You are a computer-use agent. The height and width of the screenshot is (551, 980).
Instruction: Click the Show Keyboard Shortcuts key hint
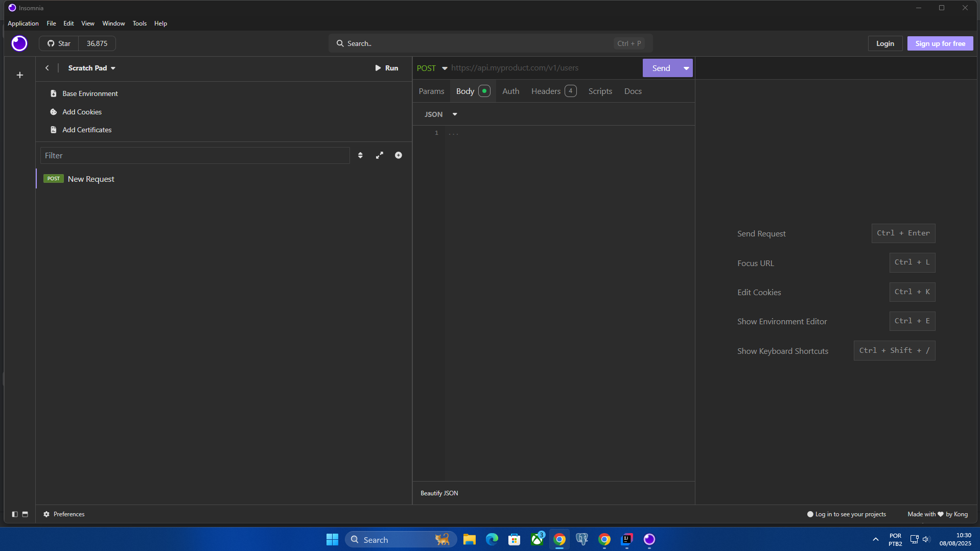tap(895, 351)
